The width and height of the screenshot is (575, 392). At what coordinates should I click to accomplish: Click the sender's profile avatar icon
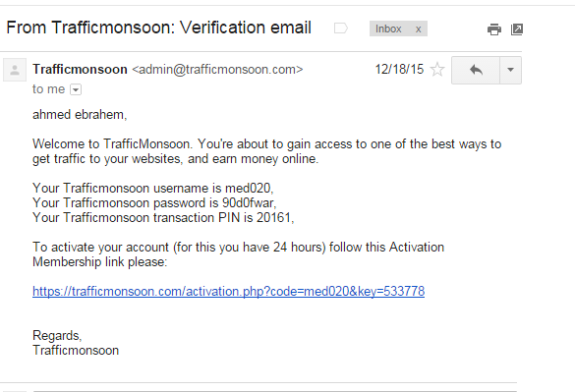(x=15, y=70)
